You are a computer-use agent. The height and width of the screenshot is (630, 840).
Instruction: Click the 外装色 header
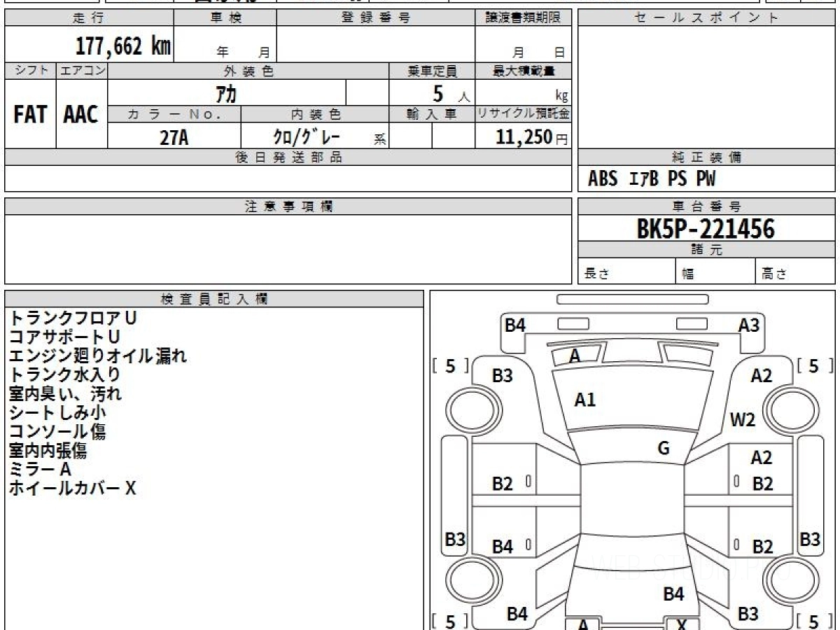tap(248, 71)
